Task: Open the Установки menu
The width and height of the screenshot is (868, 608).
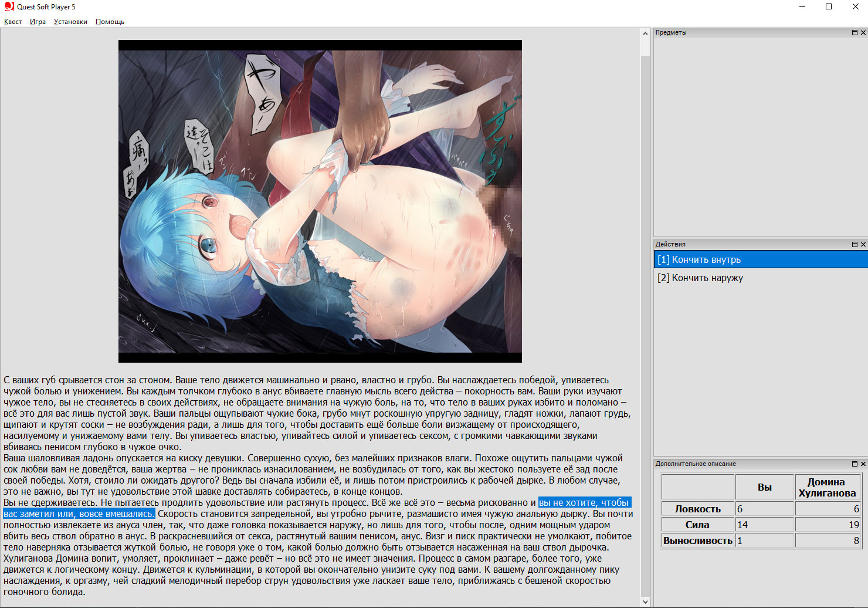Action: point(70,22)
